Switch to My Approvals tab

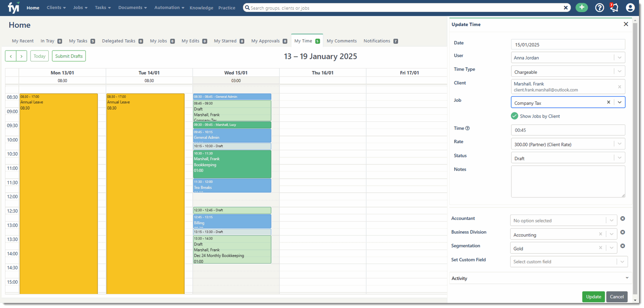[269, 41]
